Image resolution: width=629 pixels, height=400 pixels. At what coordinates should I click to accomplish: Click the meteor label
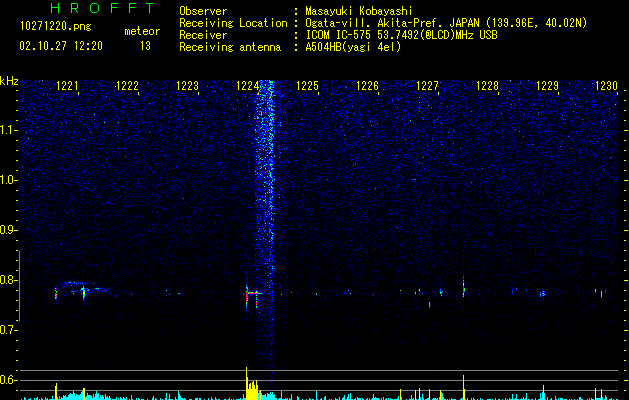tap(142, 31)
